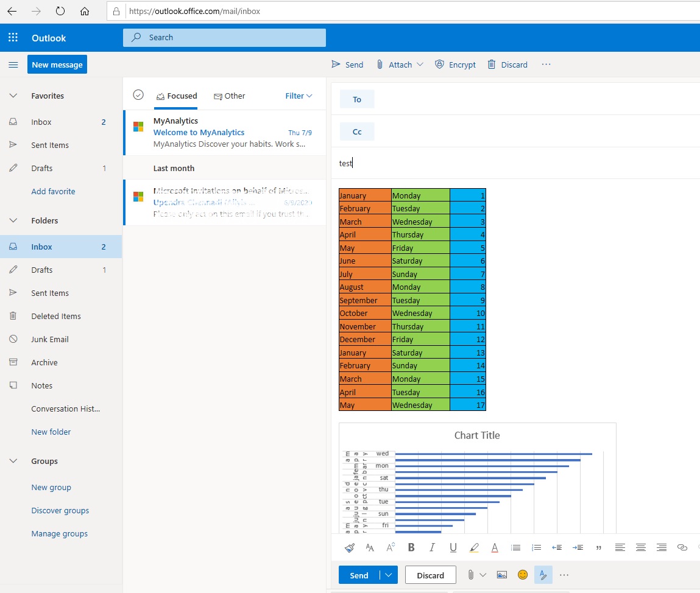This screenshot has width=700, height=593.
Task: Expand the Send options arrow
Action: point(389,575)
